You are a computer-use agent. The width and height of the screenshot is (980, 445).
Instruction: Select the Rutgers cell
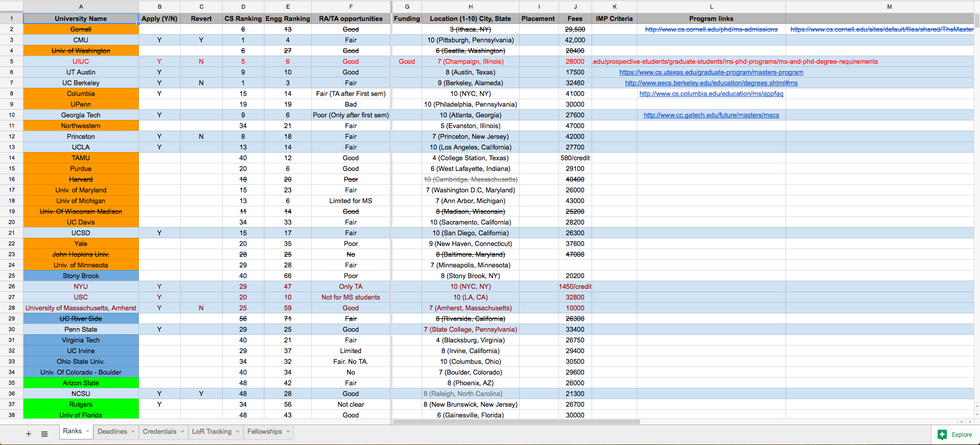pos(81,405)
